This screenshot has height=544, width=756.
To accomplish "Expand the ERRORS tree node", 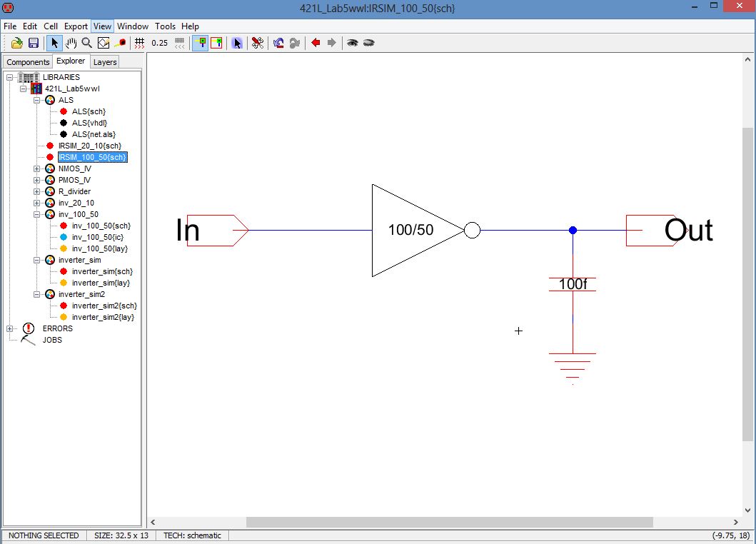I will coord(10,328).
